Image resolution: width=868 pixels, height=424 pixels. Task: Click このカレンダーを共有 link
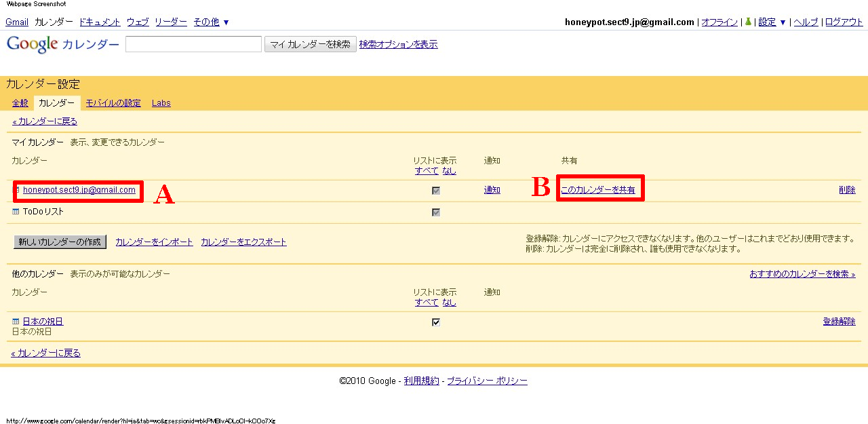598,190
